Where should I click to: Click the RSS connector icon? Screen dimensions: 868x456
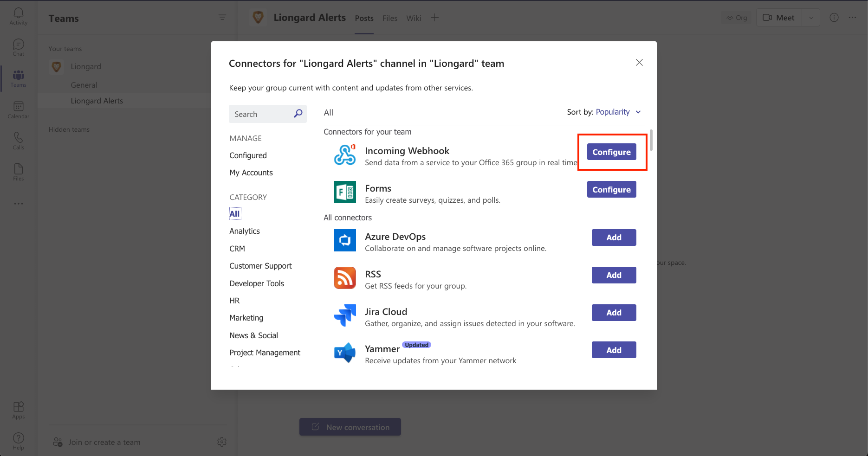click(x=345, y=278)
